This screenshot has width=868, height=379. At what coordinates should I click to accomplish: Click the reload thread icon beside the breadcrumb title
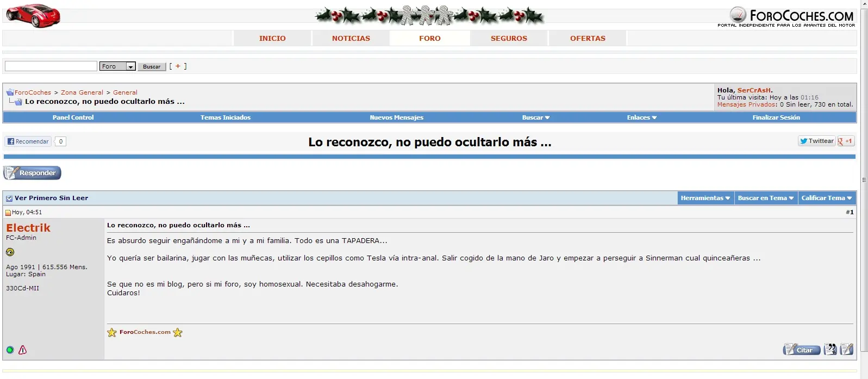(18, 102)
